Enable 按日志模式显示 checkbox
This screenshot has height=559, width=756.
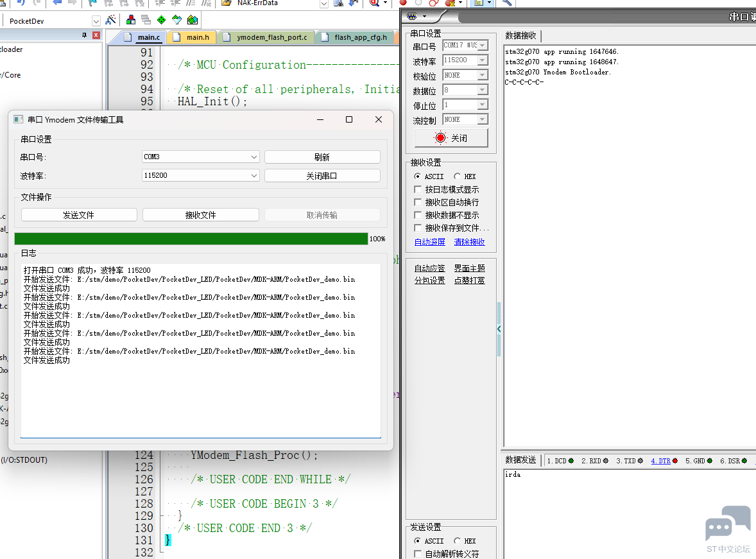click(x=418, y=189)
